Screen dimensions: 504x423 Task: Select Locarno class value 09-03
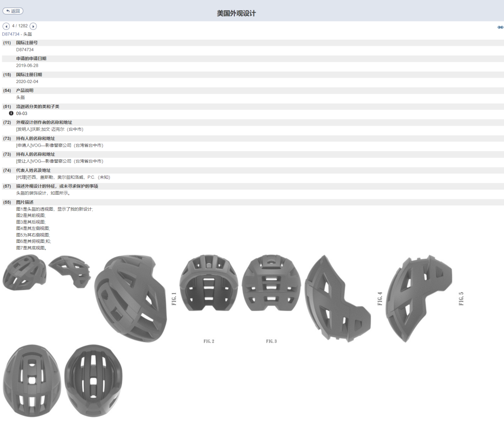pyautogui.click(x=21, y=113)
